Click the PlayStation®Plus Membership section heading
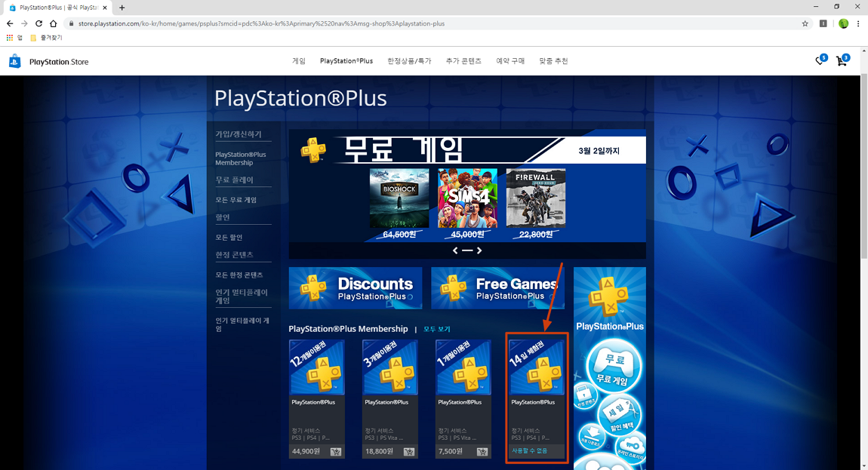The width and height of the screenshot is (868, 470). [x=348, y=329]
